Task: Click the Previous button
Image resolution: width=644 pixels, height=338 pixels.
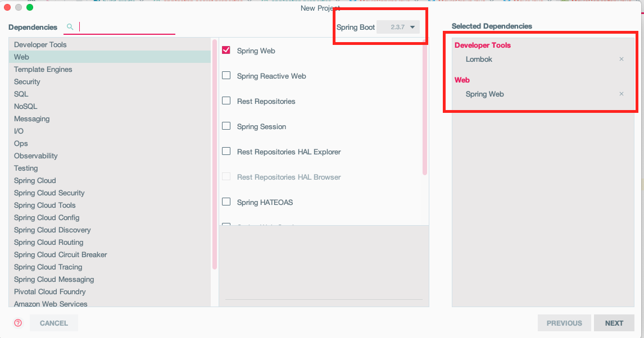Action: (x=564, y=323)
